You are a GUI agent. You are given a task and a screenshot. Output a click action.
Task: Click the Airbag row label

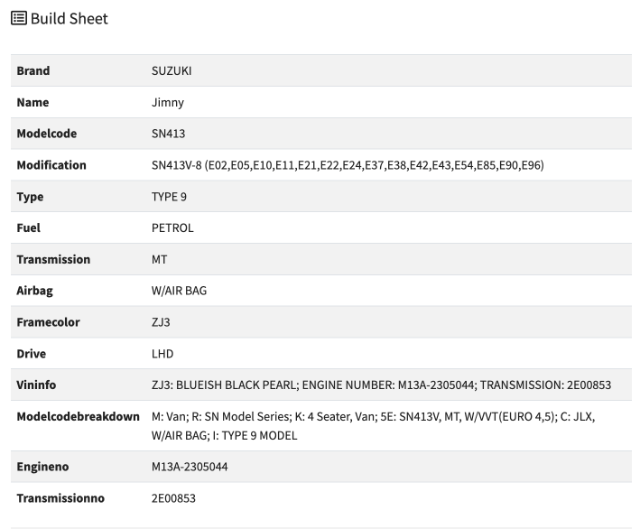(x=35, y=291)
